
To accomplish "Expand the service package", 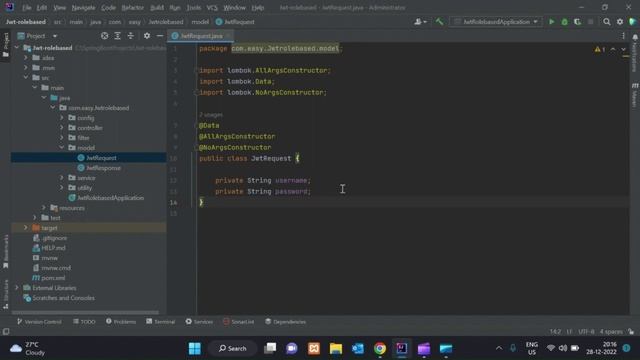I will 62,178.
